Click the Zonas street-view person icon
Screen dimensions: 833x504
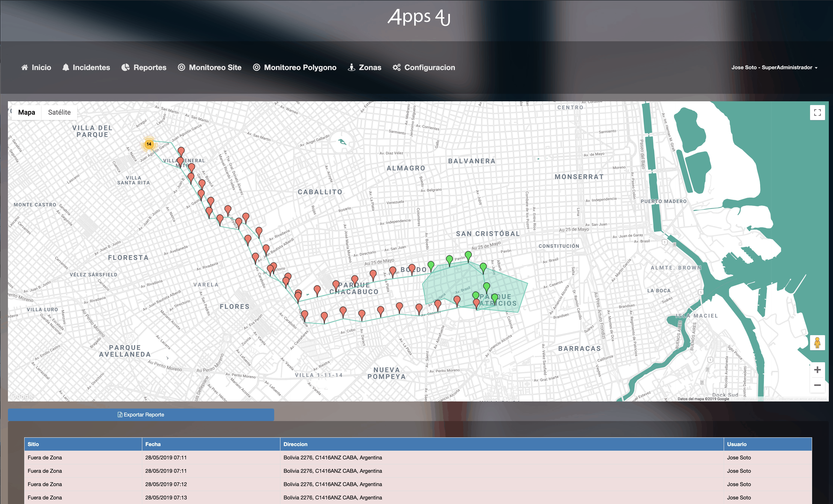tap(352, 67)
